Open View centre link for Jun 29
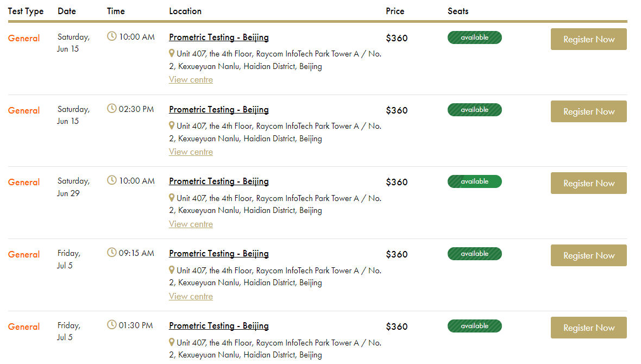 click(x=191, y=224)
